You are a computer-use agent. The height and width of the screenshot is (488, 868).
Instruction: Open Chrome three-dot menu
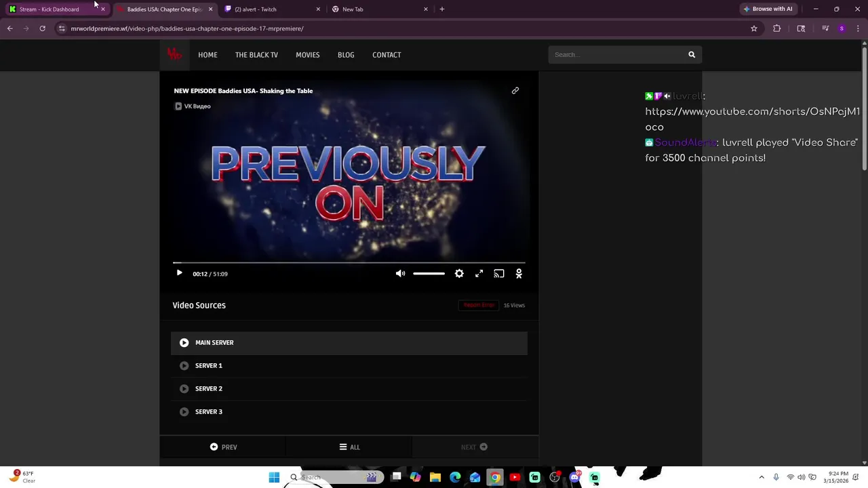coord(858,28)
